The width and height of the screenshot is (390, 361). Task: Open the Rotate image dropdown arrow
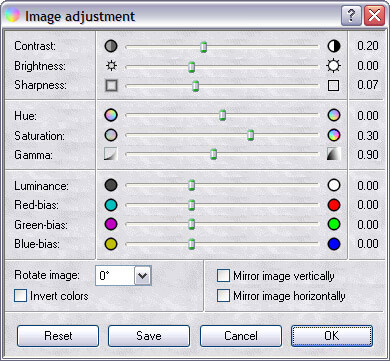pyautogui.click(x=143, y=276)
